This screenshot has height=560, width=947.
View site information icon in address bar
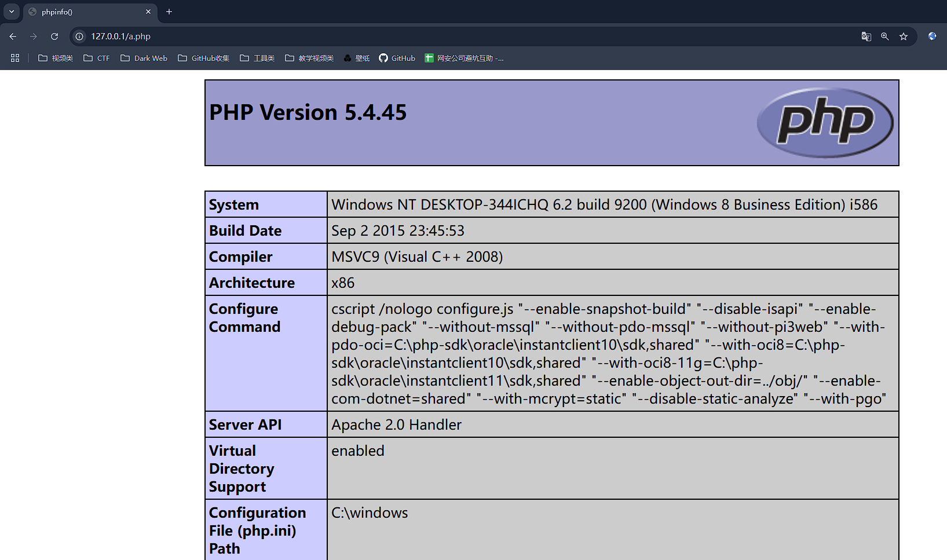79,36
